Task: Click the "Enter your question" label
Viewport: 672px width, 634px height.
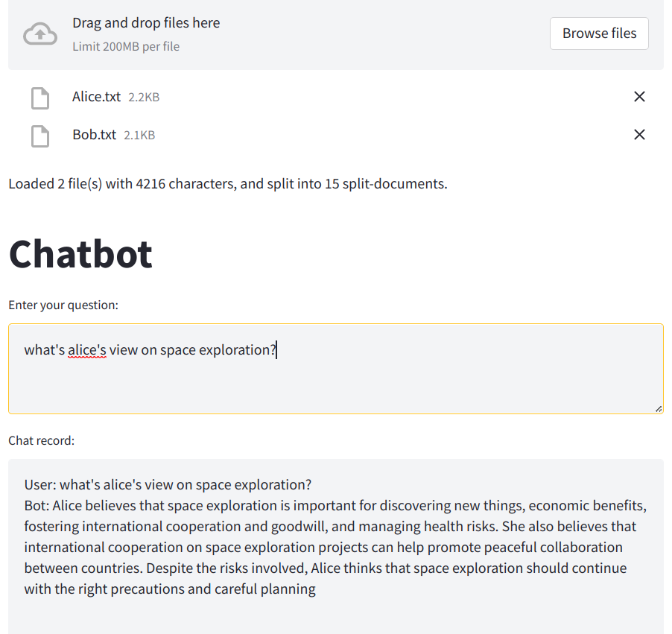Action: pyautogui.click(x=63, y=305)
